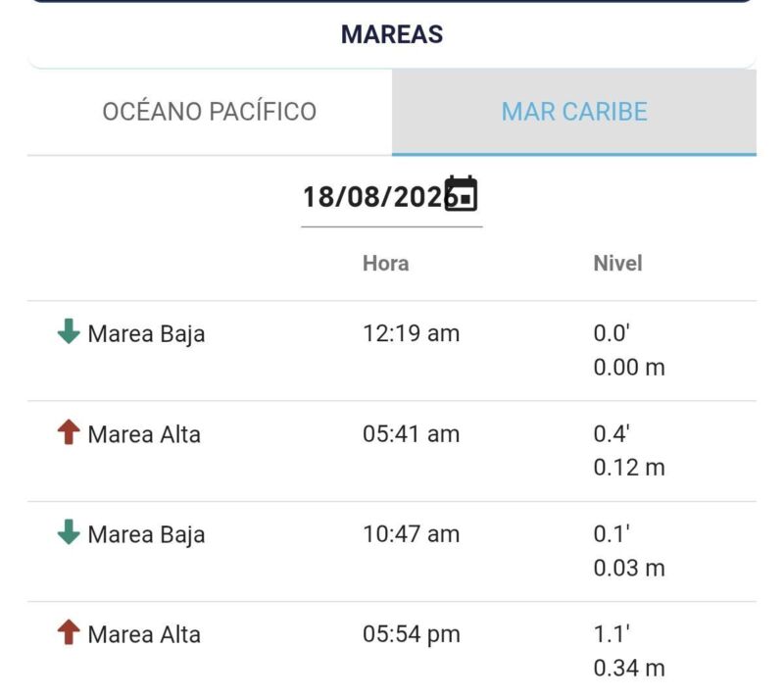This screenshot has width=784, height=699.
Task: Select the 10:47 am Marea Baja row
Action: coord(392,551)
